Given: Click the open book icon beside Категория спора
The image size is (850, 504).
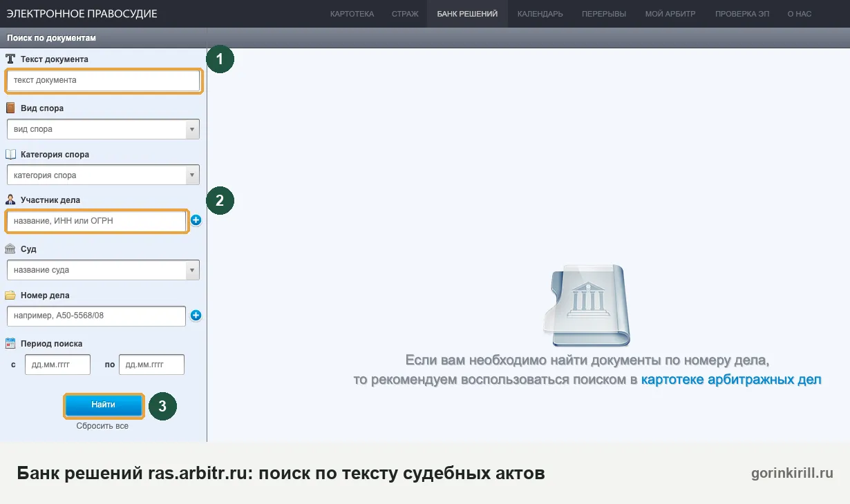Looking at the screenshot, I should [10, 155].
